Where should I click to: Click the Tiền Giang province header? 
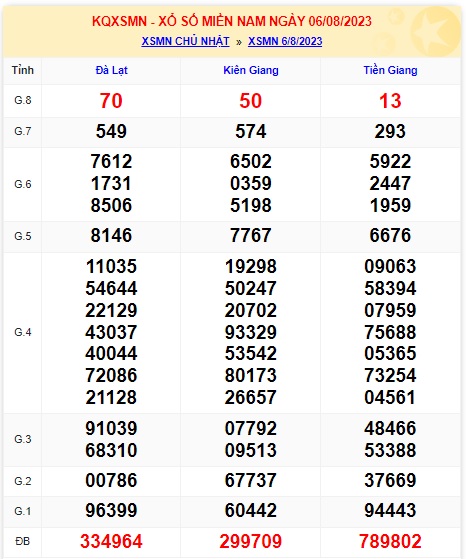coord(390,70)
